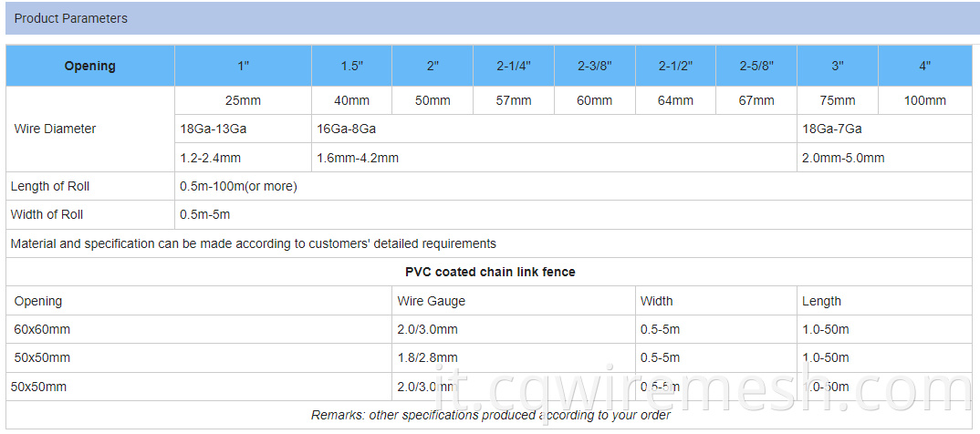
Task: Click the Product Parameters header bar
Action: point(489,18)
